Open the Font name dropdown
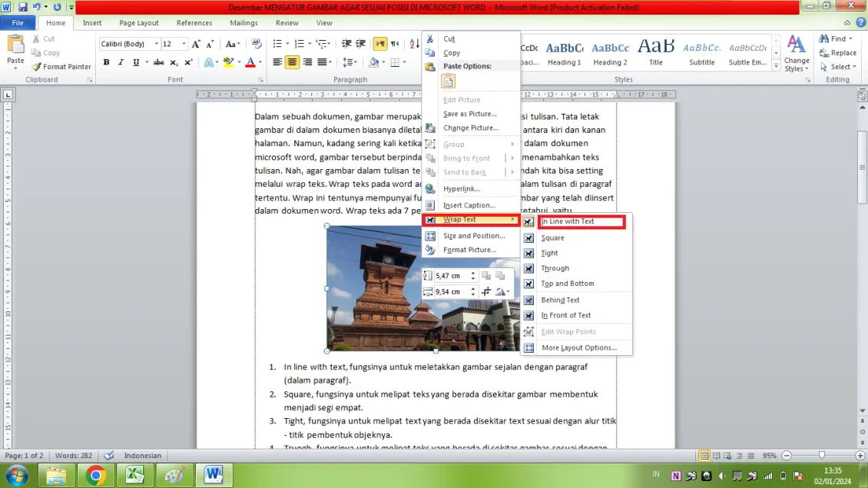Image resolution: width=868 pixels, height=488 pixels. click(x=157, y=44)
